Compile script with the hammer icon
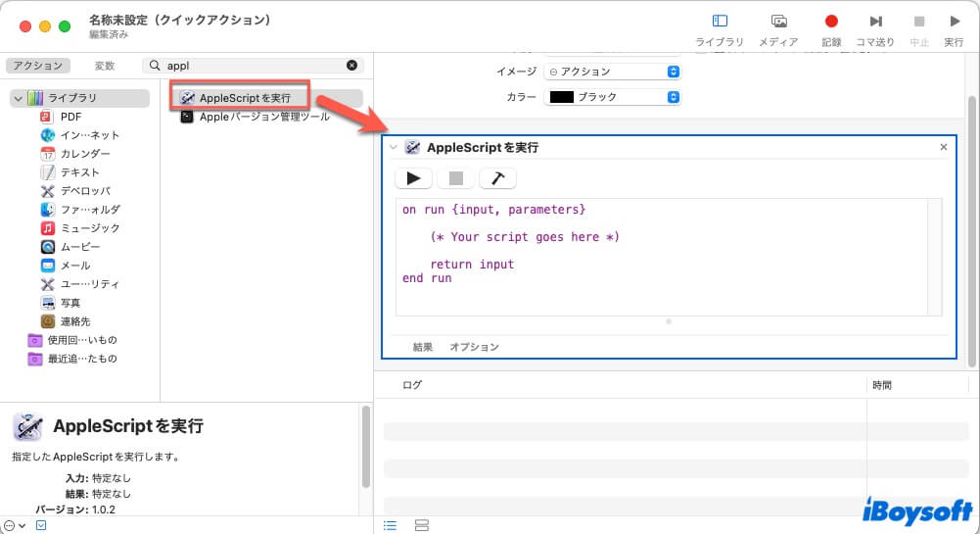Screen dimensions: 980x534 [x=497, y=178]
